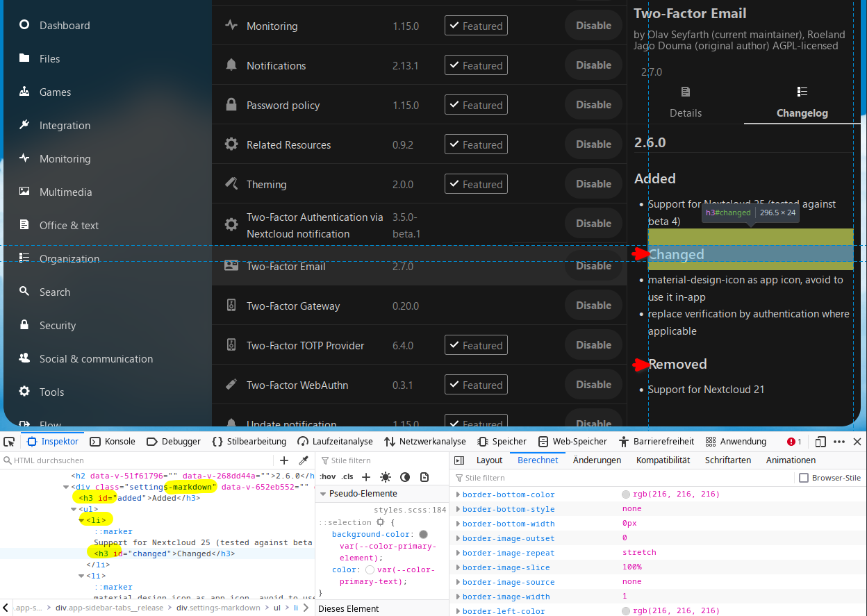Disable the Two-Factor Email app
This screenshot has height=616, width=867.
[593, 265]
